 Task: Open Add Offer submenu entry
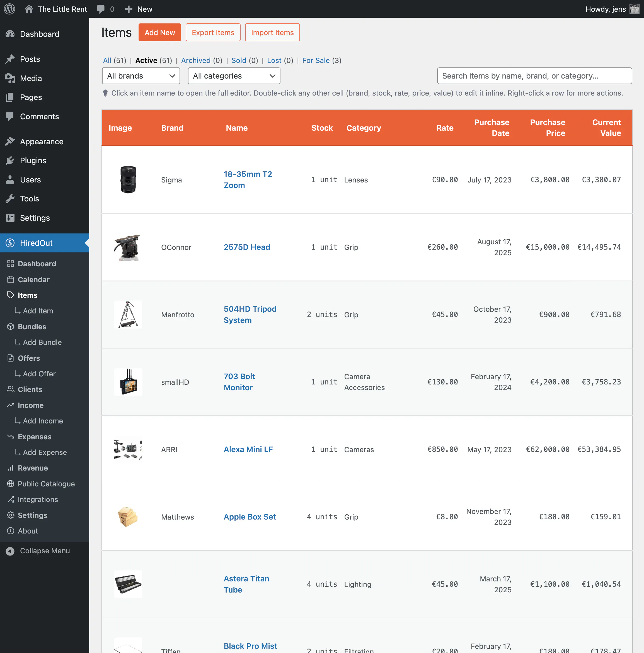point(39,374)
